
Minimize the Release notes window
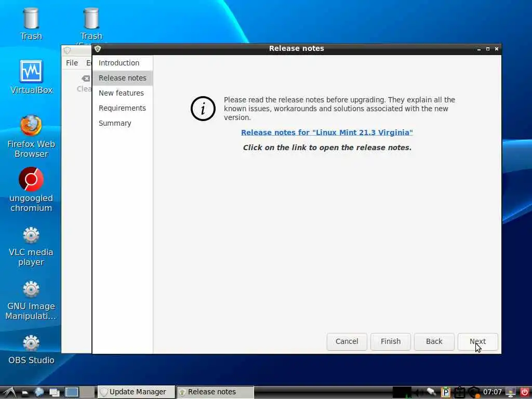tap(478, 49)
